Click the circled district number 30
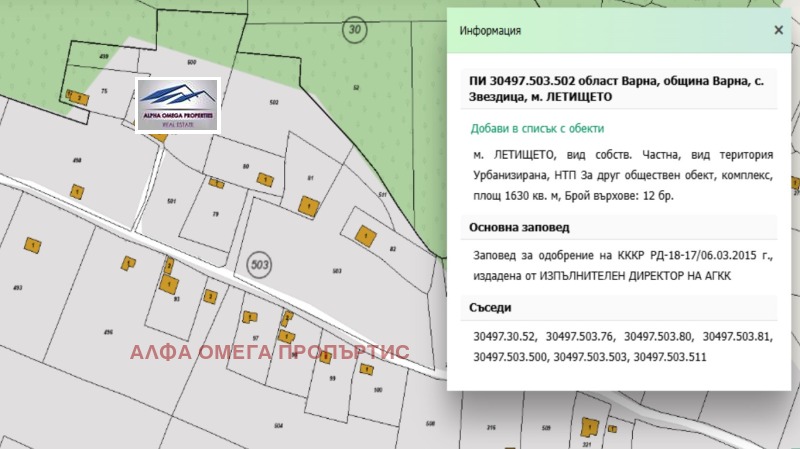 click(x=355, y=29)
